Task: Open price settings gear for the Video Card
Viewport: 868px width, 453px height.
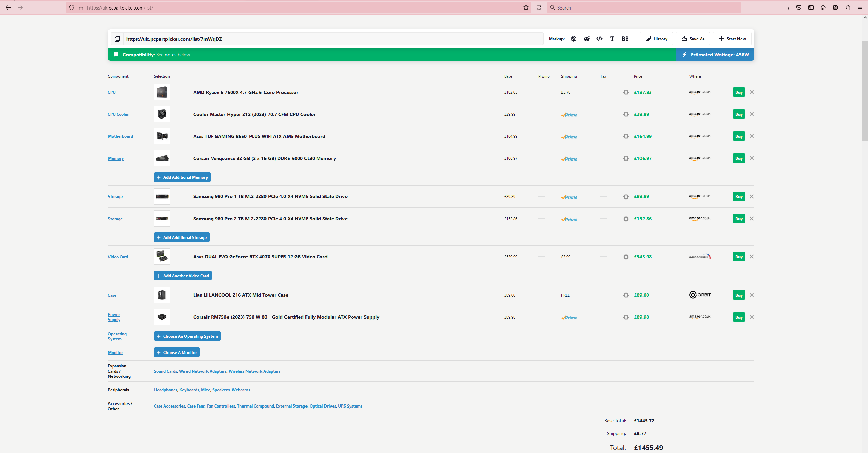Action: (x=626, y=257)
